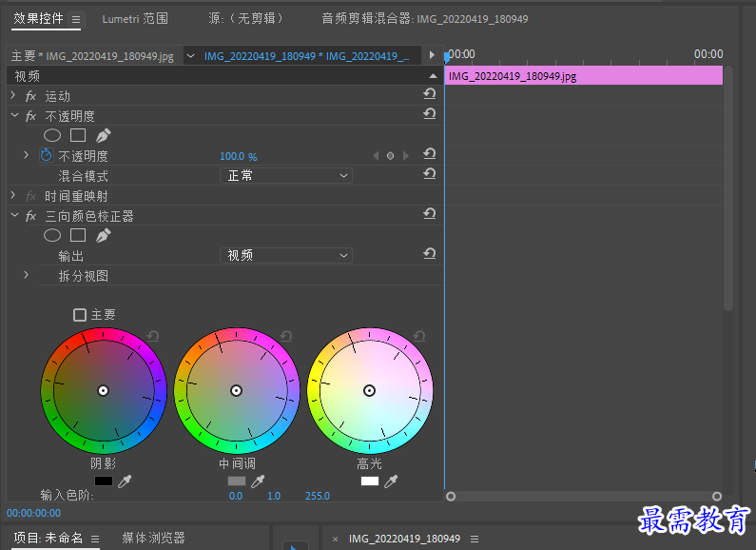This screenshot has width=756, height=550.
Task: Reset the 不透明度 effect group
Action: coord(430,113)
